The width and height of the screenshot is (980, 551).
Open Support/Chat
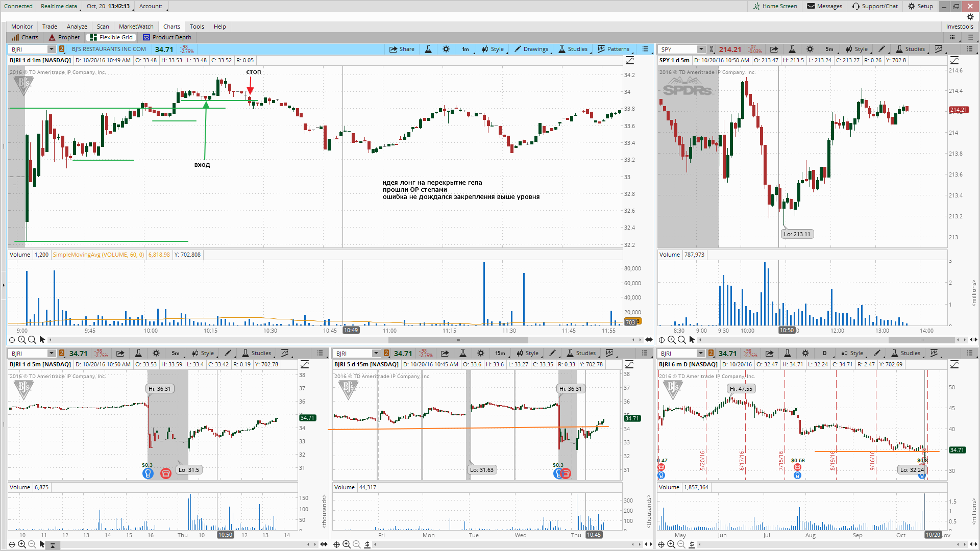[x=875, y=6]
